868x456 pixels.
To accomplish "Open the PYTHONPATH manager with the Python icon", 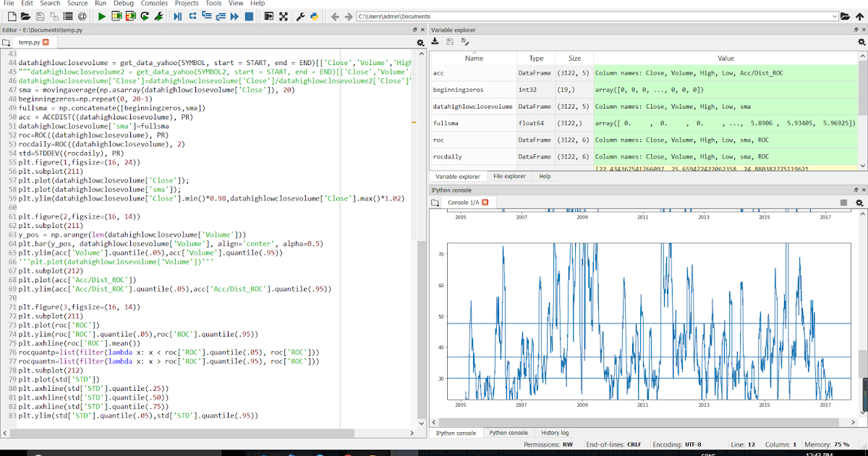I will pyautogui.click(x=314, y=16).
